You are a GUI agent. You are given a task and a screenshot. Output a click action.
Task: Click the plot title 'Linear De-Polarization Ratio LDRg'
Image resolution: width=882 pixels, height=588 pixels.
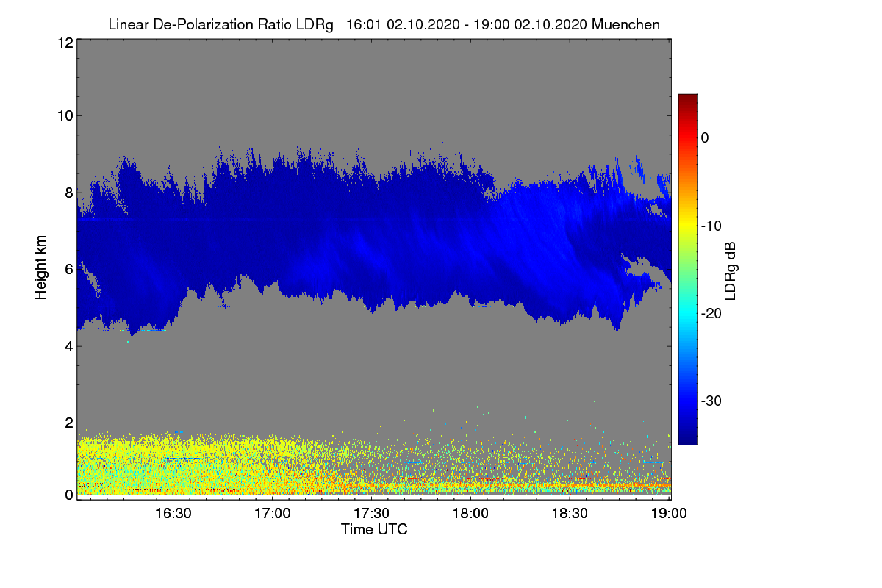(x=221, y=24)
